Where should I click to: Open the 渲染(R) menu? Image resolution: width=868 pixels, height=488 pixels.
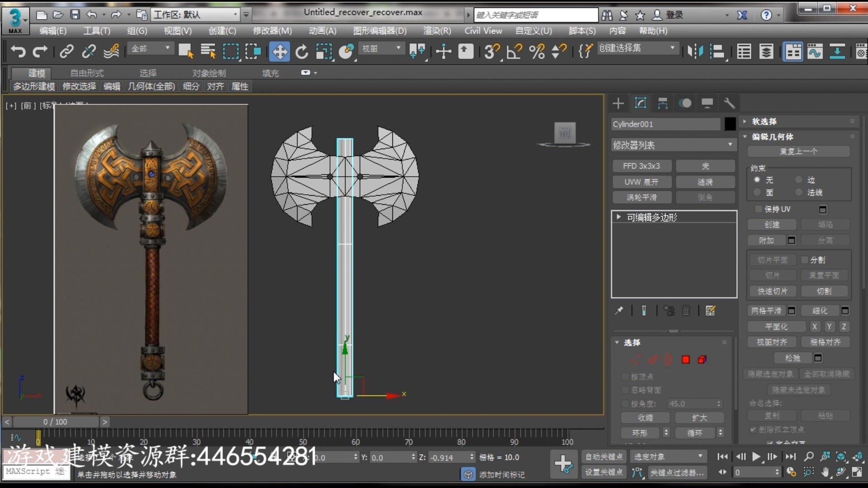[437, 31]
